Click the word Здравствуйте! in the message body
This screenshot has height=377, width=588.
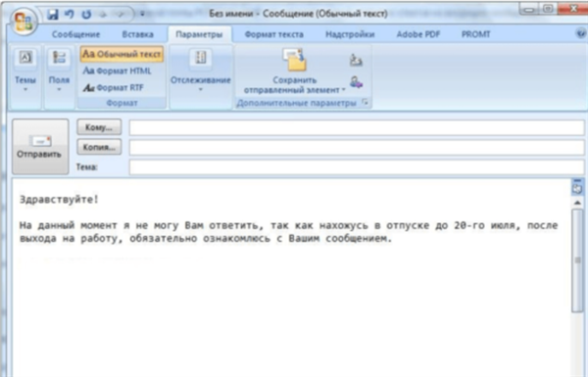click(x=59, y=200)
